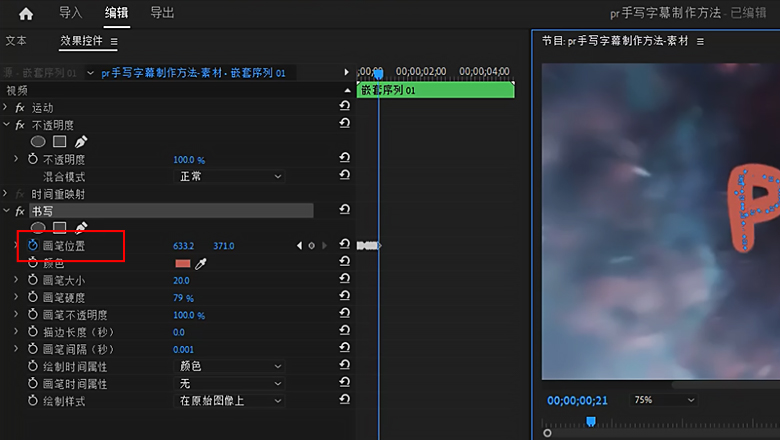Switch to the 编辑 workspace tab

click(116, 13)
